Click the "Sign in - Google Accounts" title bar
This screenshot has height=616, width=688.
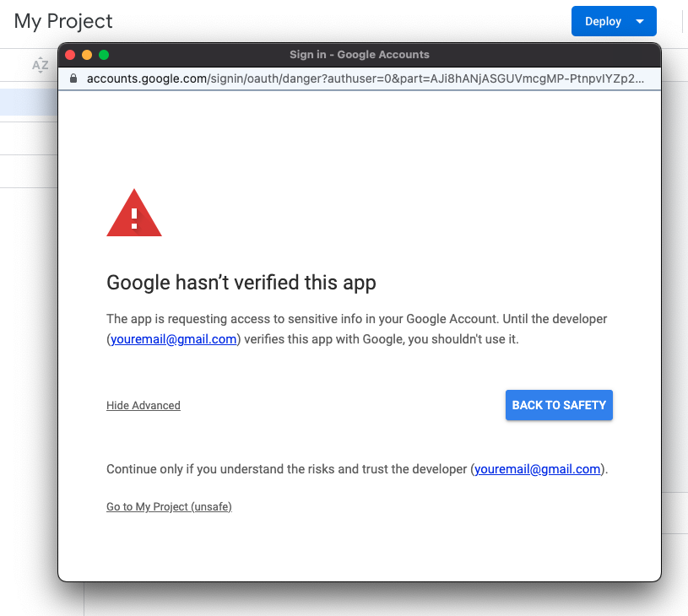(x=360, y=55)
